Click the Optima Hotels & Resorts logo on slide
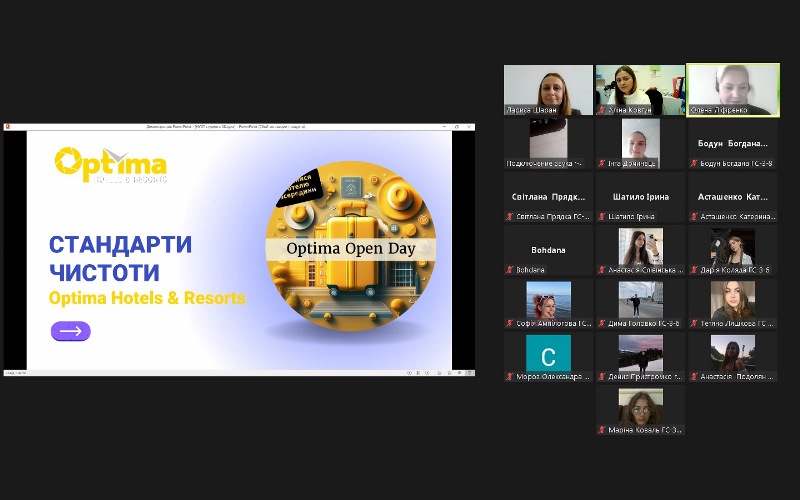The height and width of the screenshot is (500, 800). (x=111, y=165)
